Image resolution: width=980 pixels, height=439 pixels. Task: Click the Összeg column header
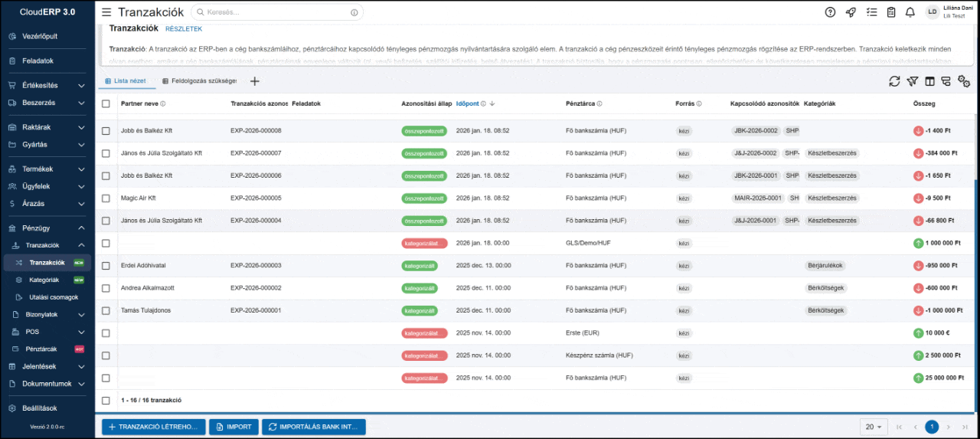tap(924, 103)
